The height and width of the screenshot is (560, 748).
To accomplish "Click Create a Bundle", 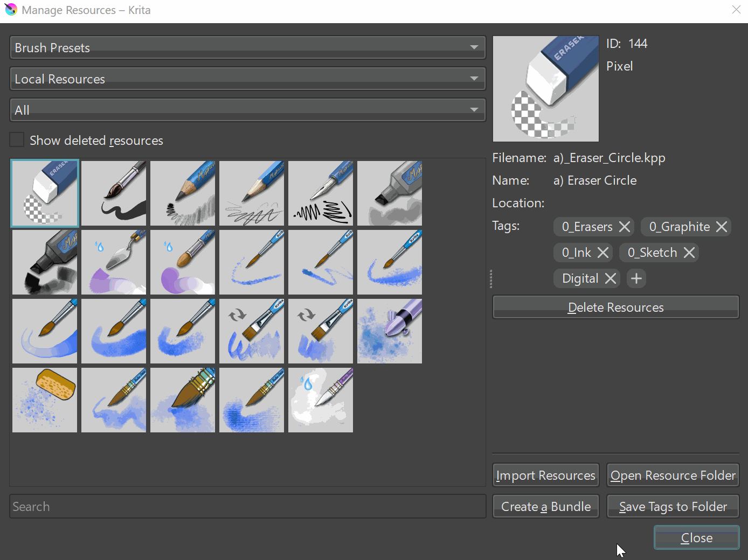I will 545,506.
